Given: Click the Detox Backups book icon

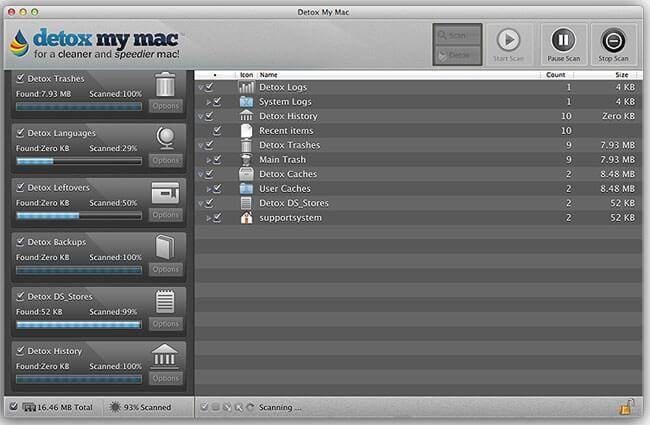Looking at the screenshot, I should (x=165, y=247).
